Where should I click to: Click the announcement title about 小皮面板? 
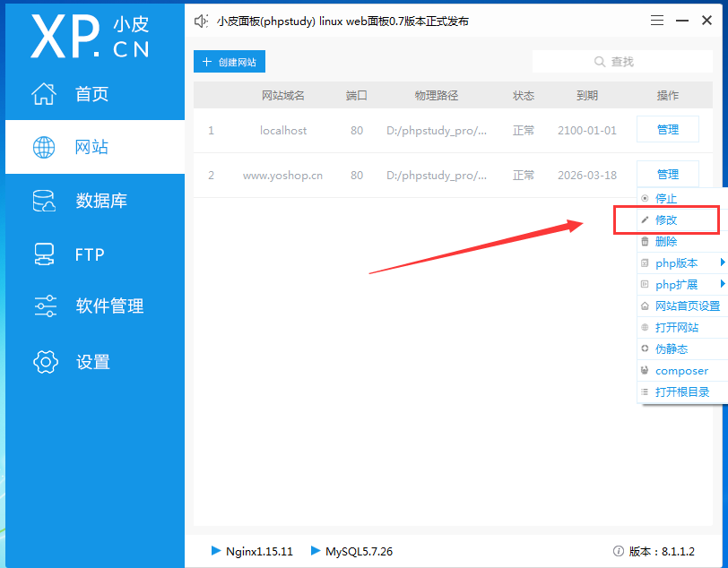click(342, 22)
